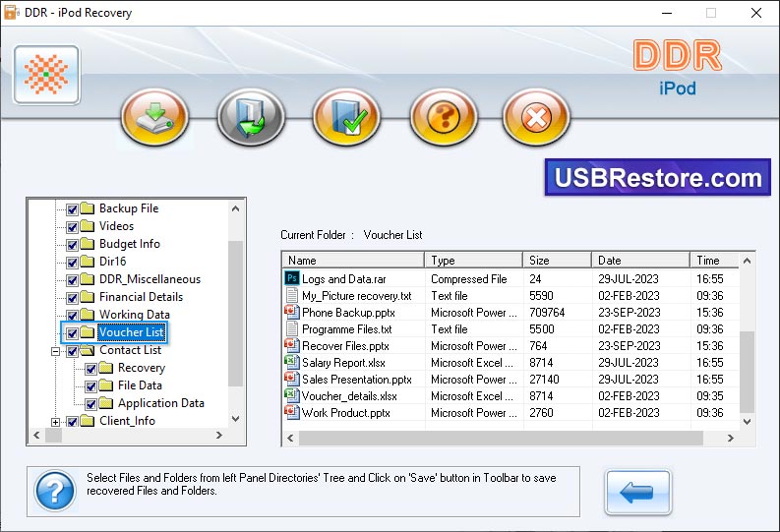
Task: Click the Excel icon of Salary Report.xlsx
Action: click(x=291, y=362)
